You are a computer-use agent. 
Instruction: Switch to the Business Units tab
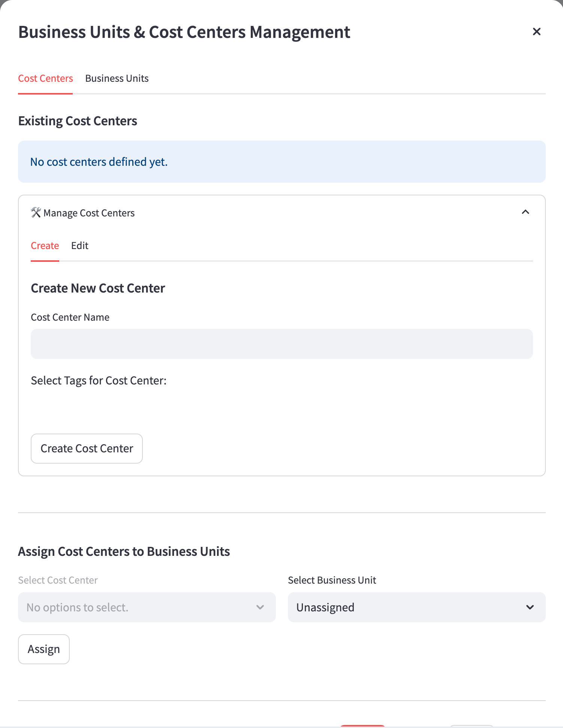117,78
